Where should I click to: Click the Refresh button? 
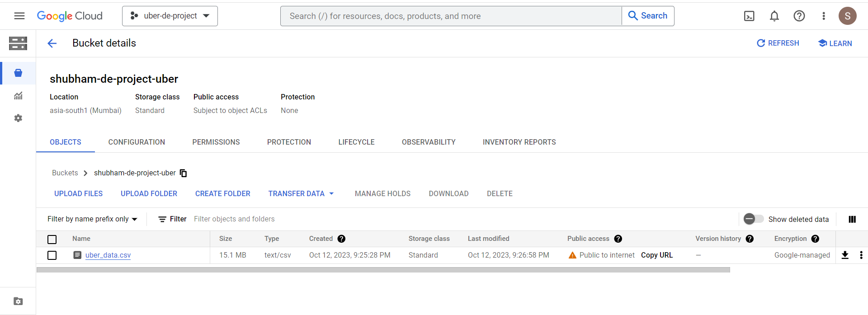[x=778, y=43]
